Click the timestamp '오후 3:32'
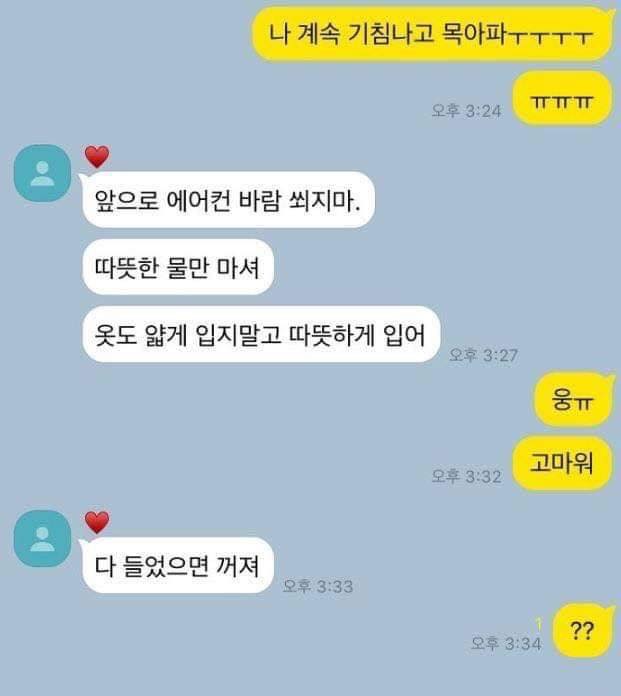Screen dimensions: 621x696 pos(467,476)
